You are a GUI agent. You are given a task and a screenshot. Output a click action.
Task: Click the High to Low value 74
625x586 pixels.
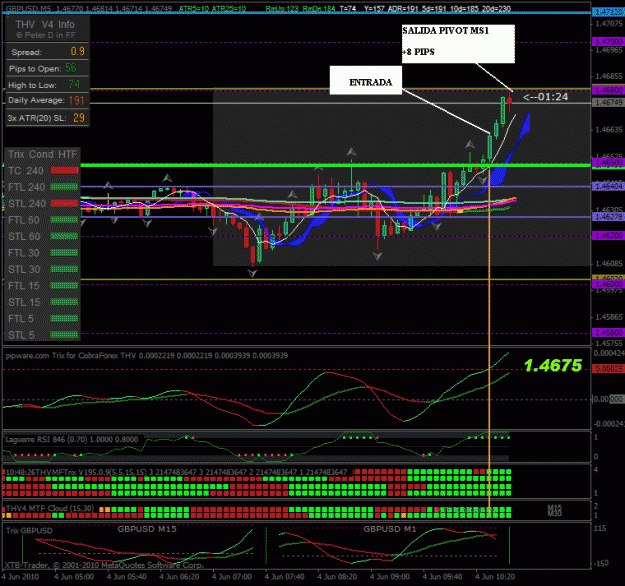point(74,85)
